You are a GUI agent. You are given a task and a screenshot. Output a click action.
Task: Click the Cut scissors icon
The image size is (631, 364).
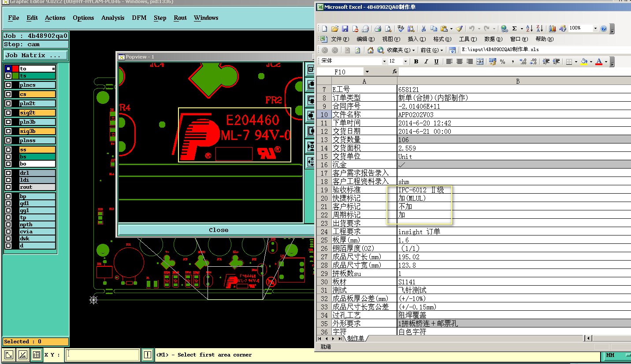pos(423,29)
